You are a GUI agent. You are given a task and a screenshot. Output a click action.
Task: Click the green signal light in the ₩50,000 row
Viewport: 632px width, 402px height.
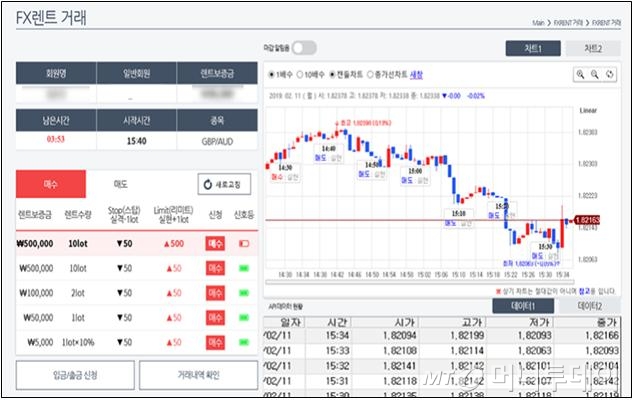coord(244,318)
